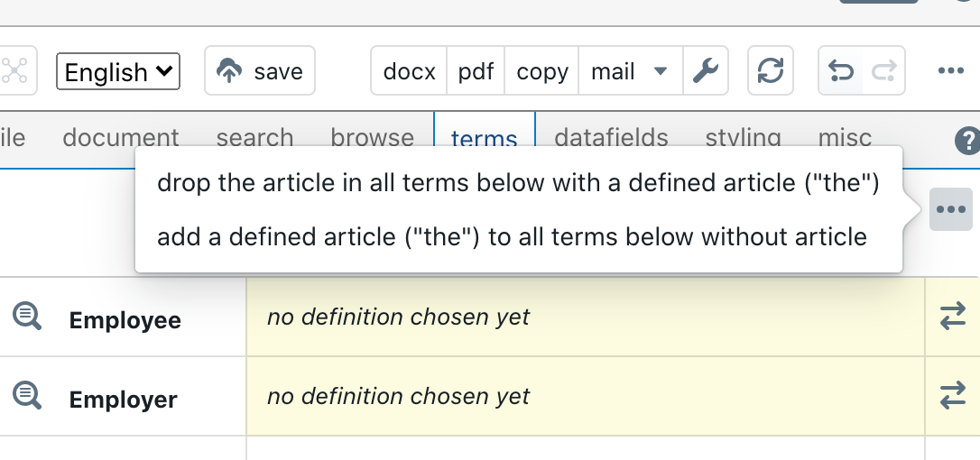Select drop the article in all terms
Screen dimensions: 980x460
click(518, 182)
